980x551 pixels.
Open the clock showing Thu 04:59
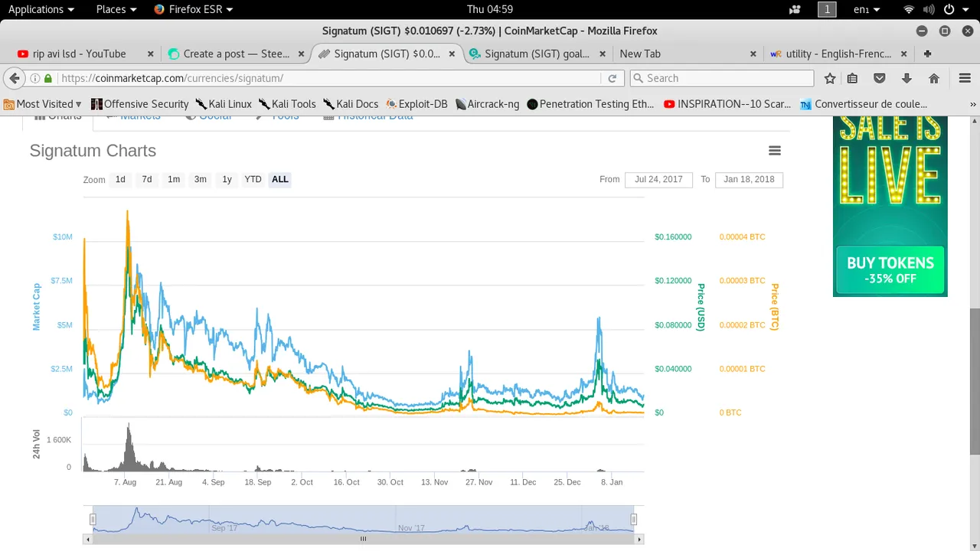[490, 9]
